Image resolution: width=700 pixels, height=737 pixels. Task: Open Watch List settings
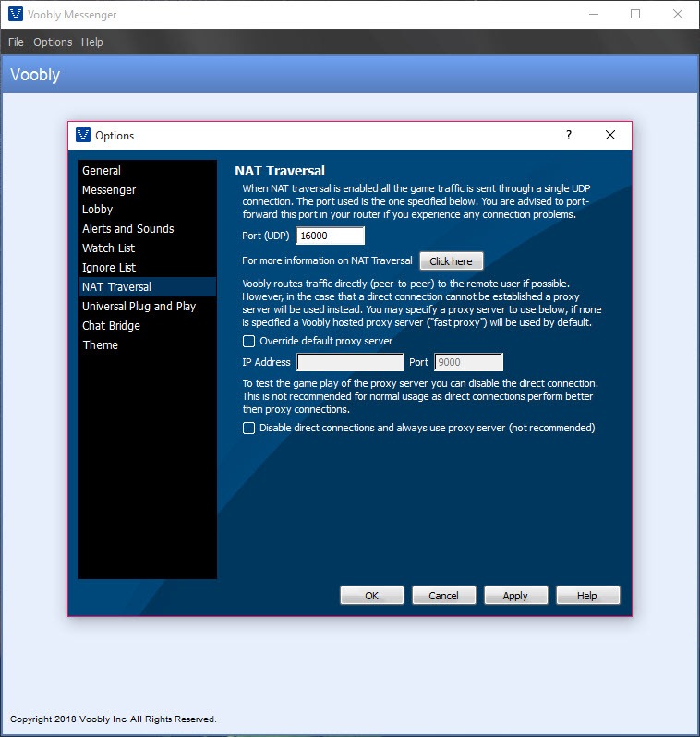(x=148, y=248)
